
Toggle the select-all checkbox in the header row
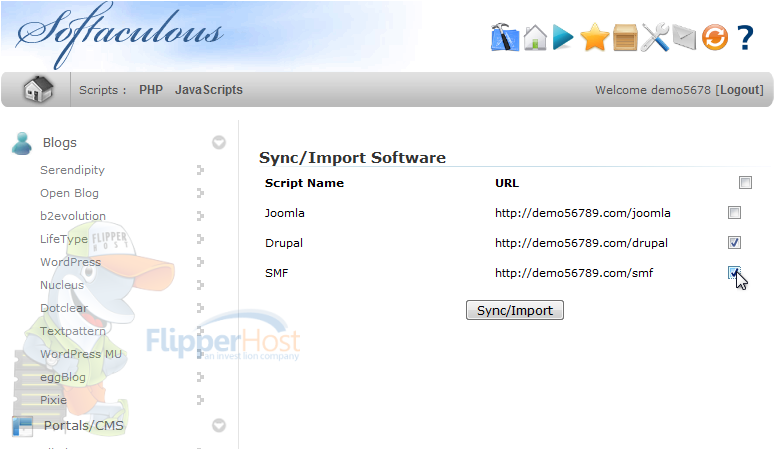point(745,183)
